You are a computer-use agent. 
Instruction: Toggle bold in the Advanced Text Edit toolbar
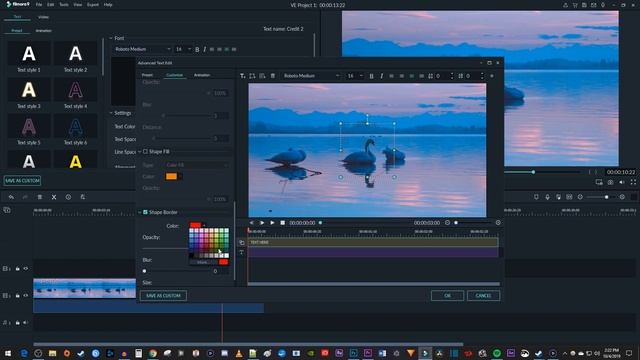click(371, 76)
